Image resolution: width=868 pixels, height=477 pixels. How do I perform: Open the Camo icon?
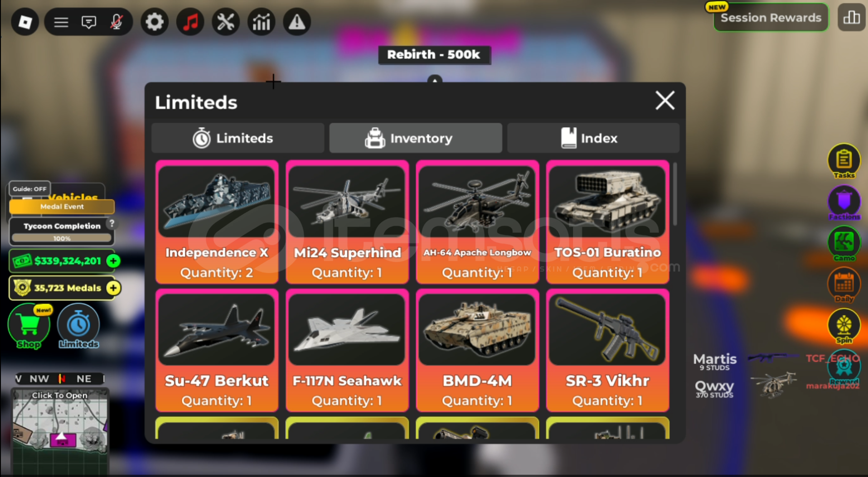pyautogui.click(x=844, y=244)
